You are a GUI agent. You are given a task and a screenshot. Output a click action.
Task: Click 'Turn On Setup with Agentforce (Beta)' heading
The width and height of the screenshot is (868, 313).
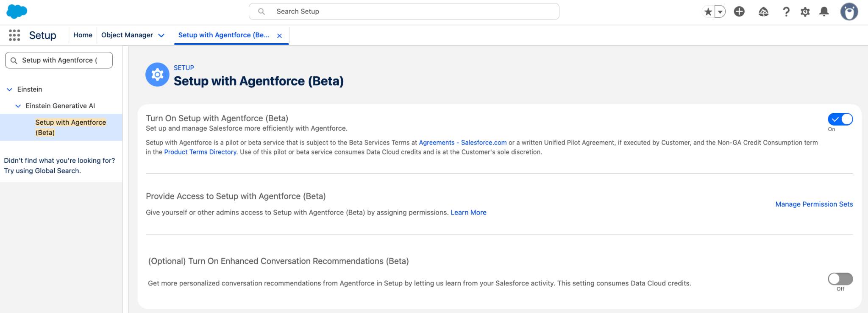point(217,118)
